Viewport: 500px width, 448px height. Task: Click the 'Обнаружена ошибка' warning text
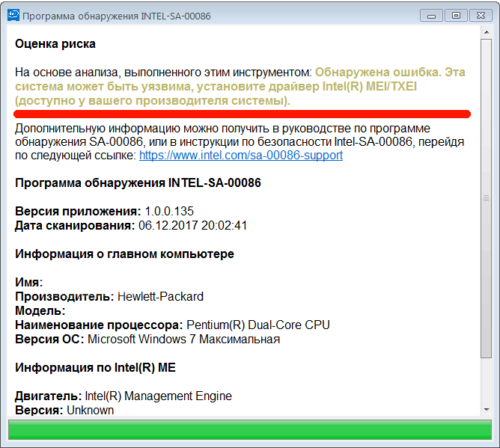pos(240,87)
